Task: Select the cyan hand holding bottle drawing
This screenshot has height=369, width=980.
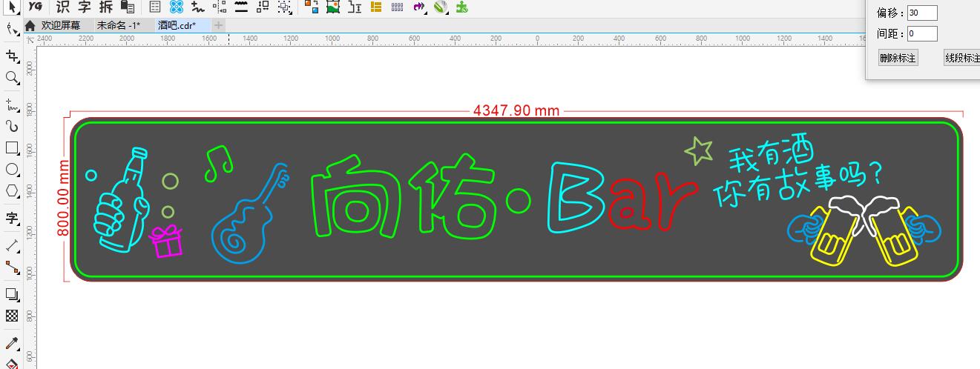Action: tap(122, 200)
